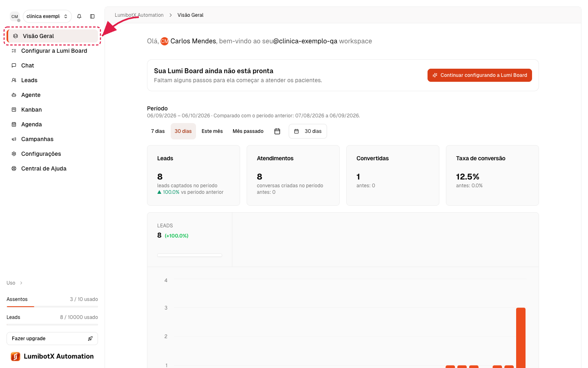Click 'conversas criadas no período' text

290,186
